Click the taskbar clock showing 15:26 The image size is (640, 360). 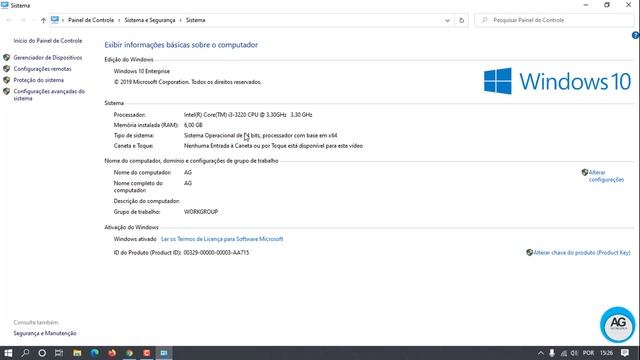tap(607, 353)
